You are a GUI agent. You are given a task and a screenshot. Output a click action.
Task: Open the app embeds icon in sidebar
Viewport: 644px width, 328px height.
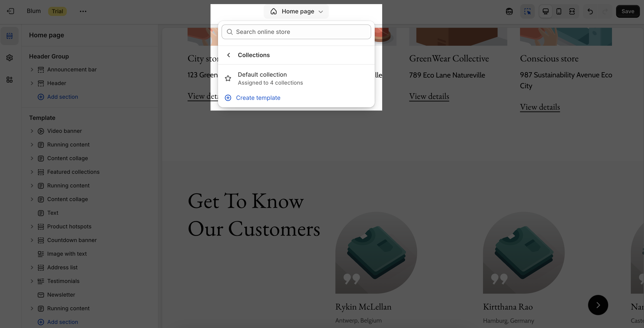pos(10,80)
